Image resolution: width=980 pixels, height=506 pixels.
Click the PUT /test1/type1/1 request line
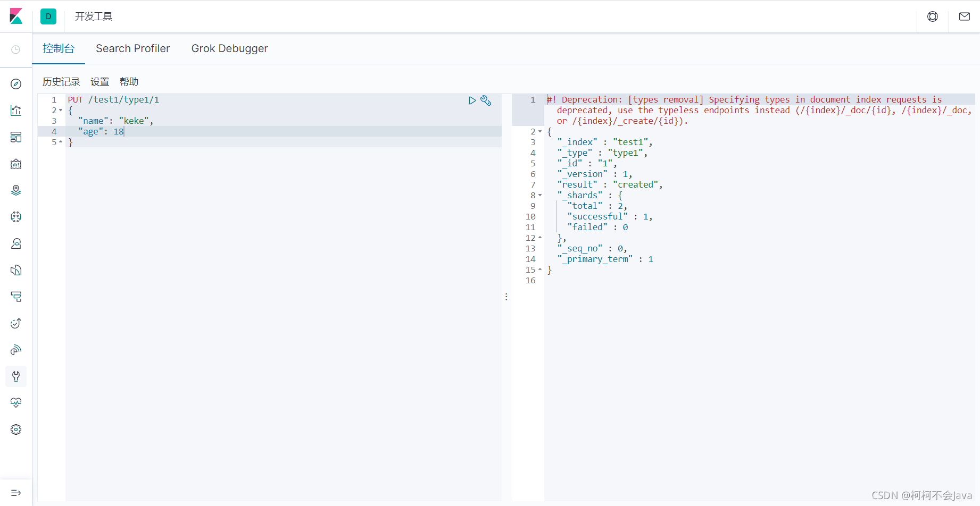click(113, 99)
